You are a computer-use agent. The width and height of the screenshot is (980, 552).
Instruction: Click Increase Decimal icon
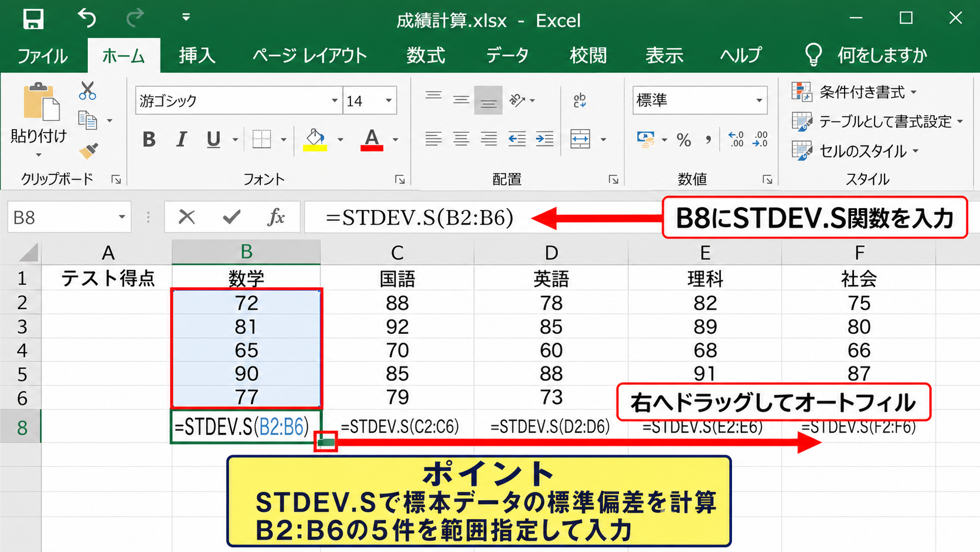[x=736, y=139]
